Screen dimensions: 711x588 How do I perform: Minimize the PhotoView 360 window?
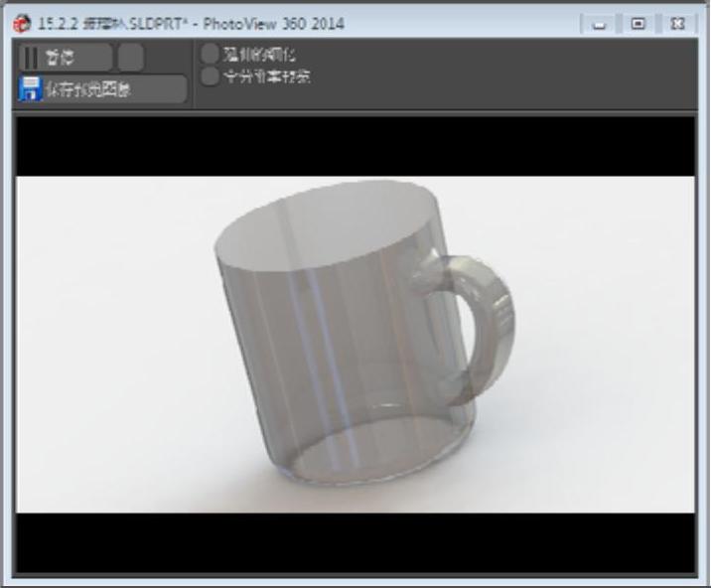coord(600,24)
